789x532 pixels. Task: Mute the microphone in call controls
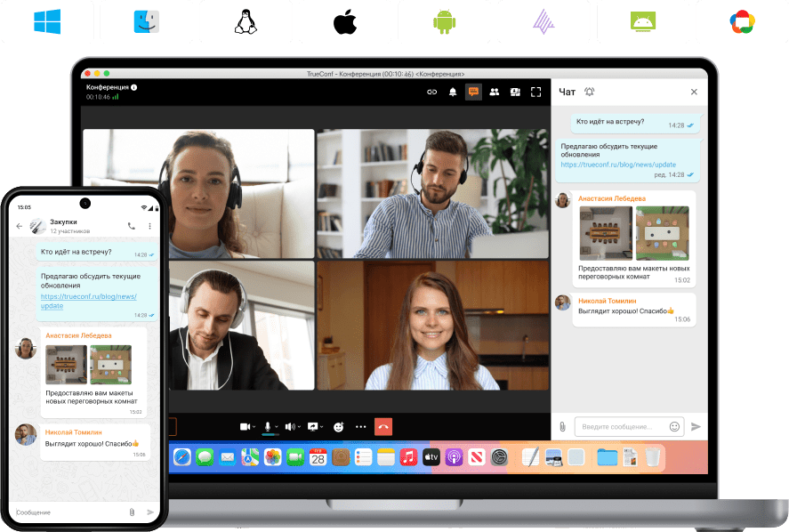tap(267, 426)
